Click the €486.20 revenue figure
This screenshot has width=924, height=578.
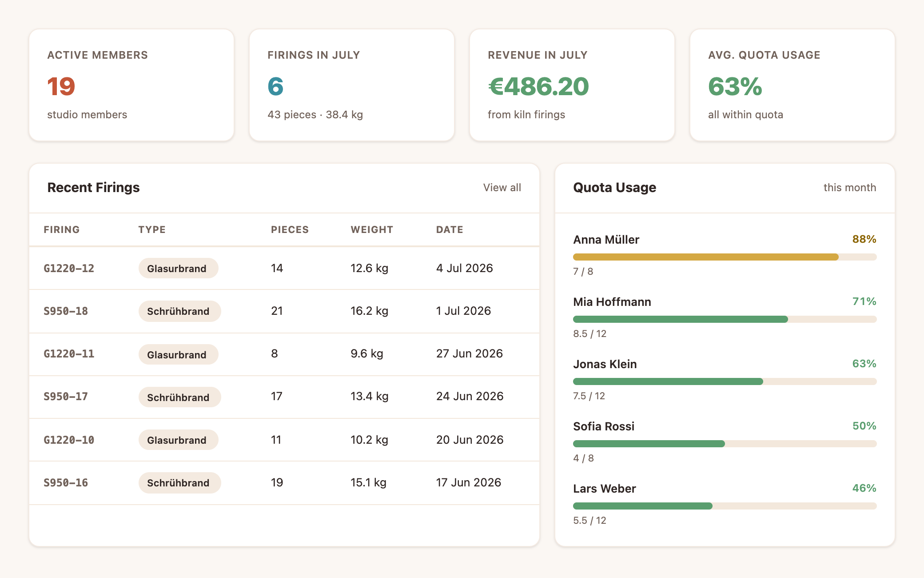pos(538,86)
